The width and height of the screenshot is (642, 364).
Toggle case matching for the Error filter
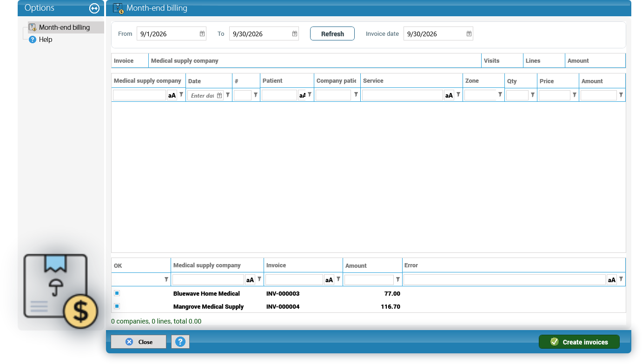tap(612, 280)
